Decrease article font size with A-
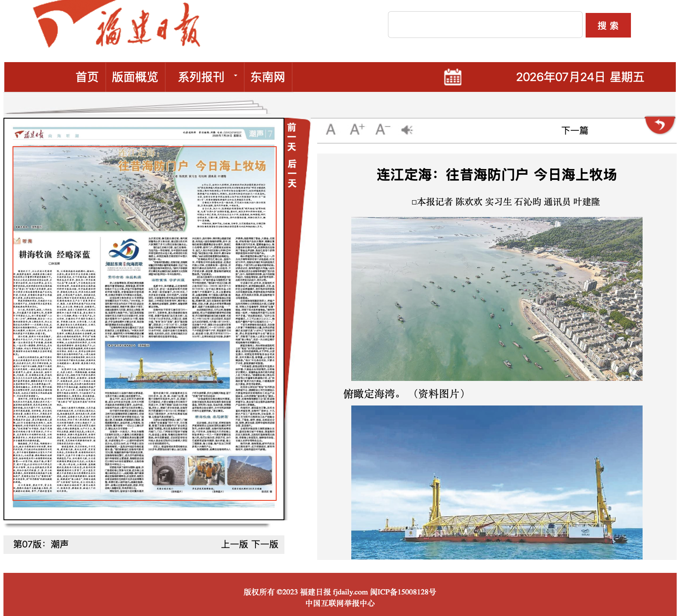This screenshot has height=616, width=681. click(383, 129)
